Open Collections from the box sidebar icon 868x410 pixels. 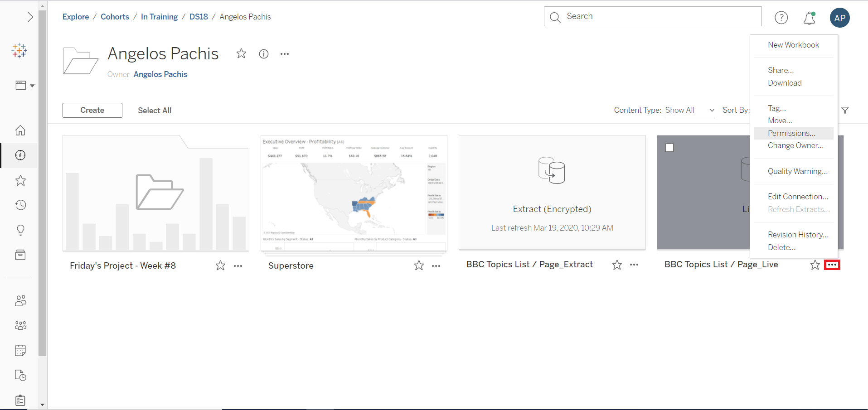click(20, 255)
